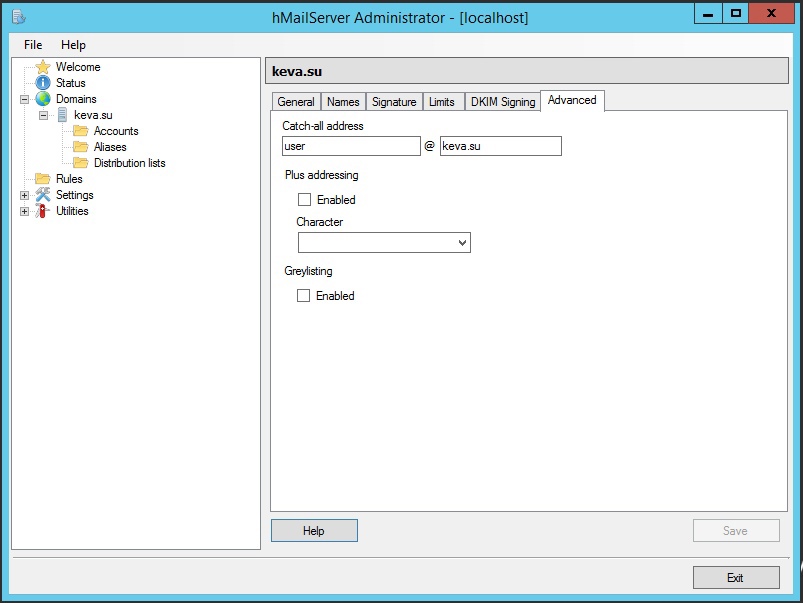Image resolution: width=803 pixels, height=603 pixels.
Task: Click the Accounts folder icon
Action: pos(80,131)
